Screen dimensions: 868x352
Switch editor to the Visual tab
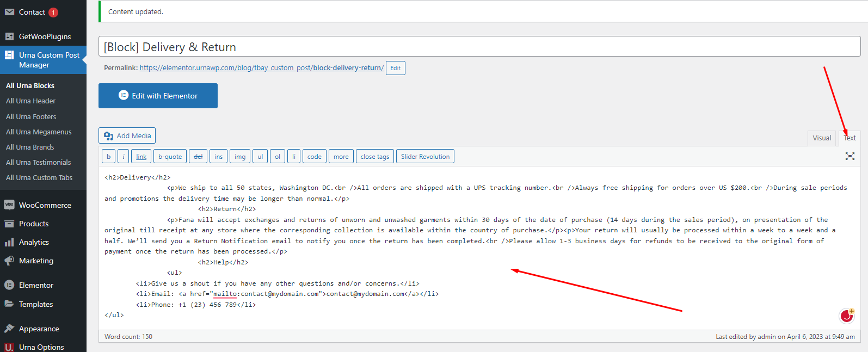click(822, 138)
